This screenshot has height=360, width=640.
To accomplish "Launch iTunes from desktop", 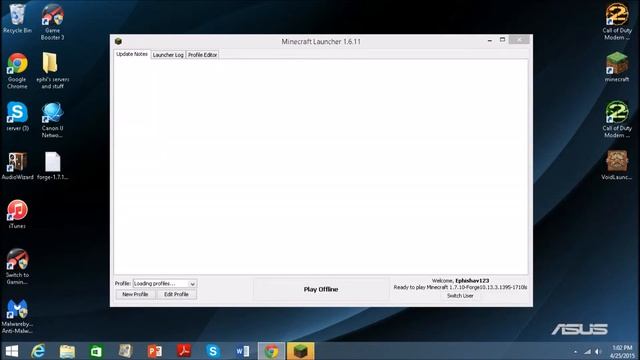I will pos(17,214).
